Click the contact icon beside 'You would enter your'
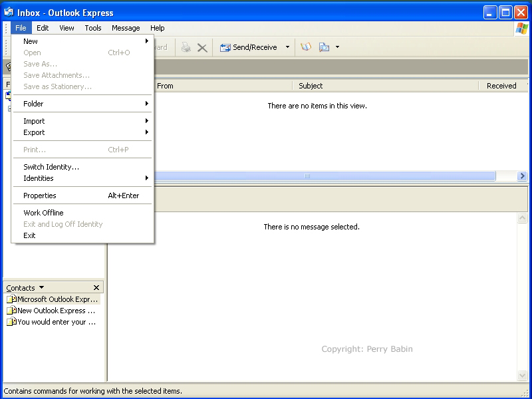 (11, 322)
